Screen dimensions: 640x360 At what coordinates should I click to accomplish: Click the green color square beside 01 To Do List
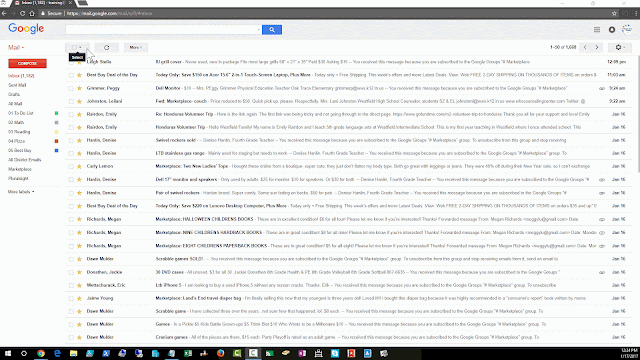[56, 113]
